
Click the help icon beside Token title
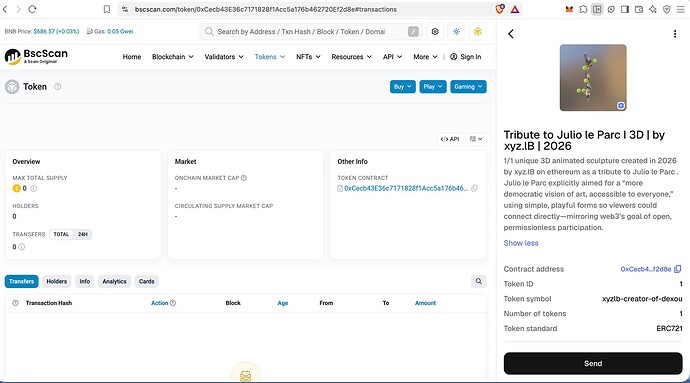click(58, 87)
